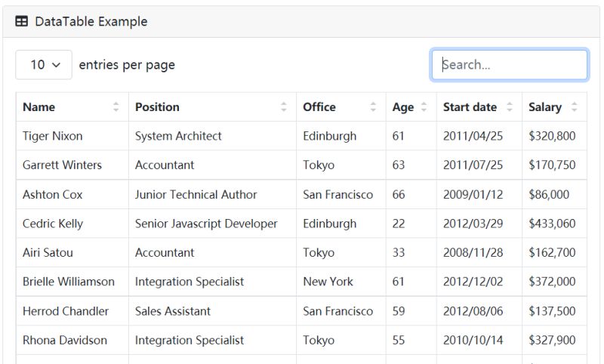
Task: Click the Brielle Williamson row name
Action: point(69,282)
